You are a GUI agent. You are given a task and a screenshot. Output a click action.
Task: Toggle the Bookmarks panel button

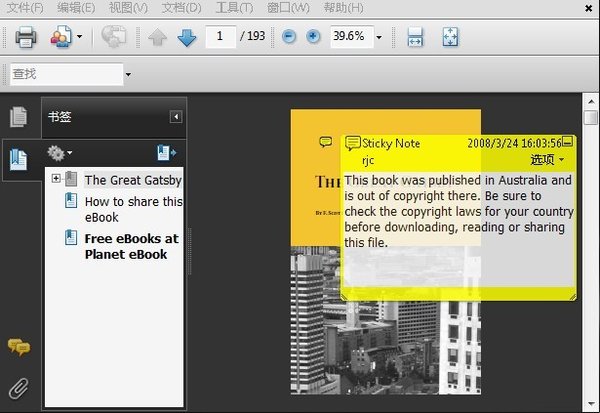18,158
